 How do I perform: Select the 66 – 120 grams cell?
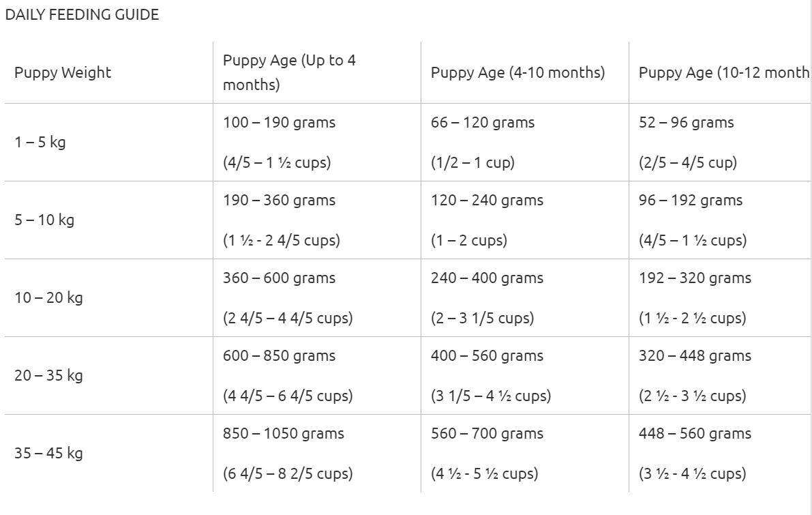pyautogui.click(x=483, y=123)
